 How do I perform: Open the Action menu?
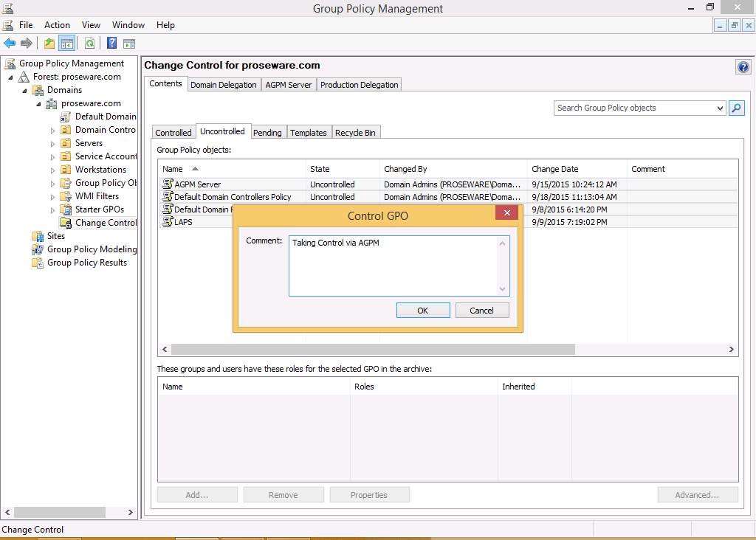(57, 25)
